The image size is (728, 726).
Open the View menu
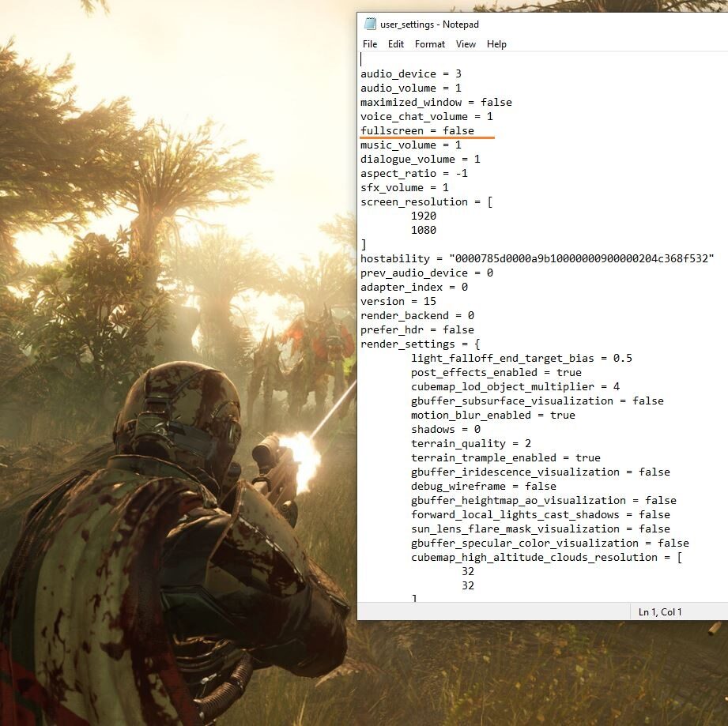(x=466, y=44)
